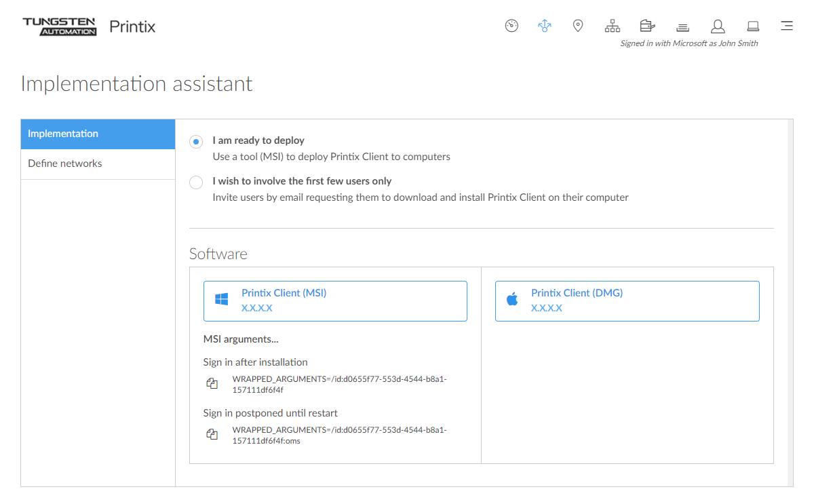Open Computers via the laptop icon
Viewport: 814px width, 504px height.
tap(752, 26)
